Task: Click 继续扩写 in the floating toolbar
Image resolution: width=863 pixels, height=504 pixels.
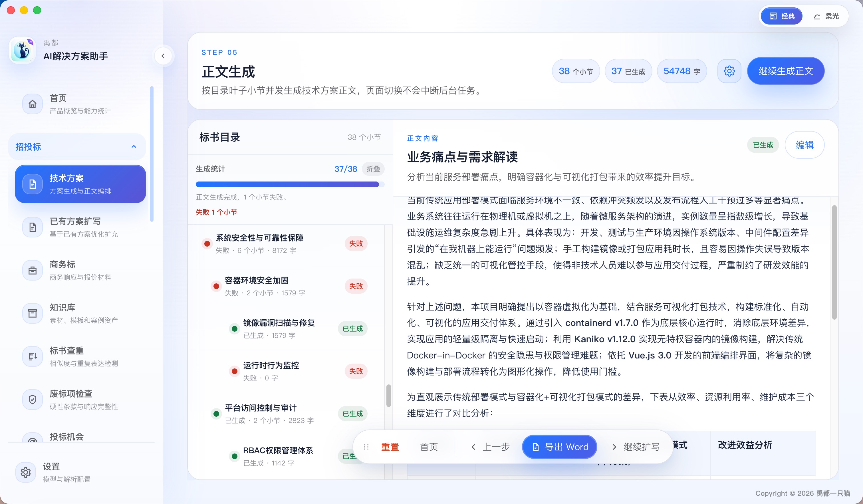Action: (636, 447)
